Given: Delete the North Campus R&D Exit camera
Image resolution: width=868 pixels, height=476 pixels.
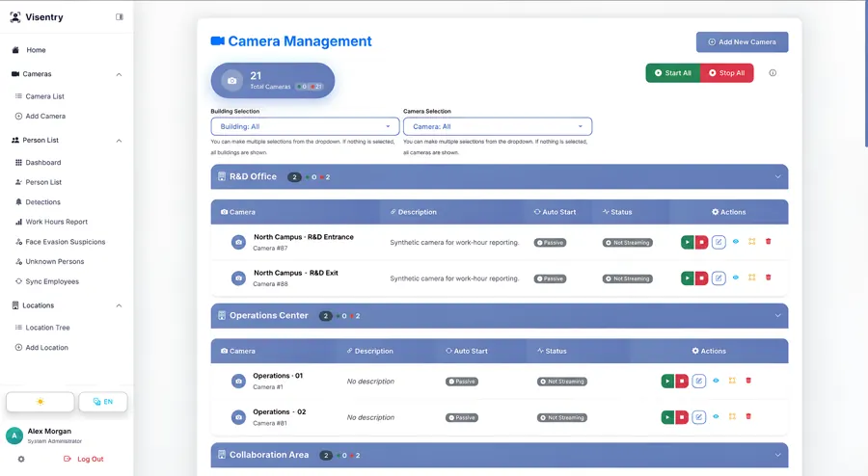Looking at the screenshot, I should (768, 278).
